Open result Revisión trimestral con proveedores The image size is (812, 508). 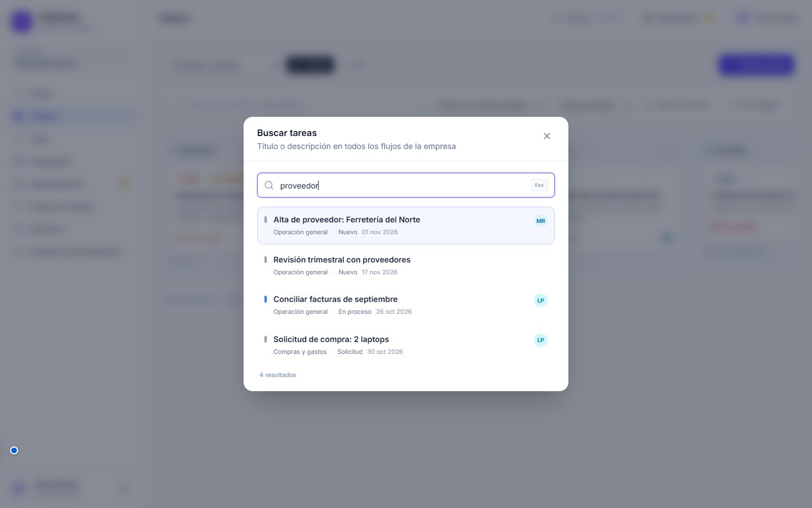click(406, 265)
